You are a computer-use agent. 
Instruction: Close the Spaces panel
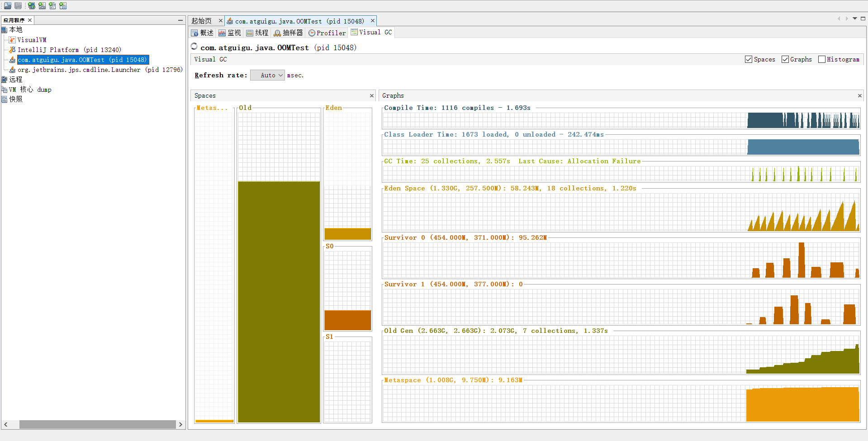pos(372,96)
